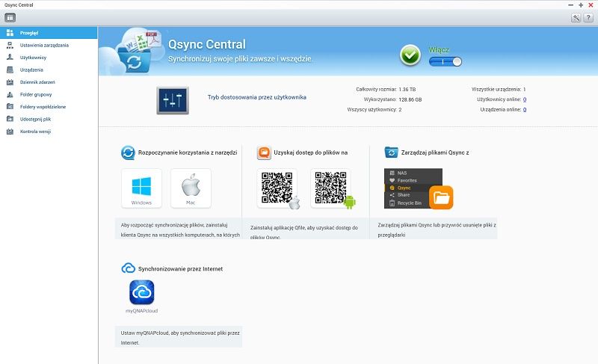The image size is (598, 364).
Task: Select Przegląd in the sidebar
Action: pos(49,33)
